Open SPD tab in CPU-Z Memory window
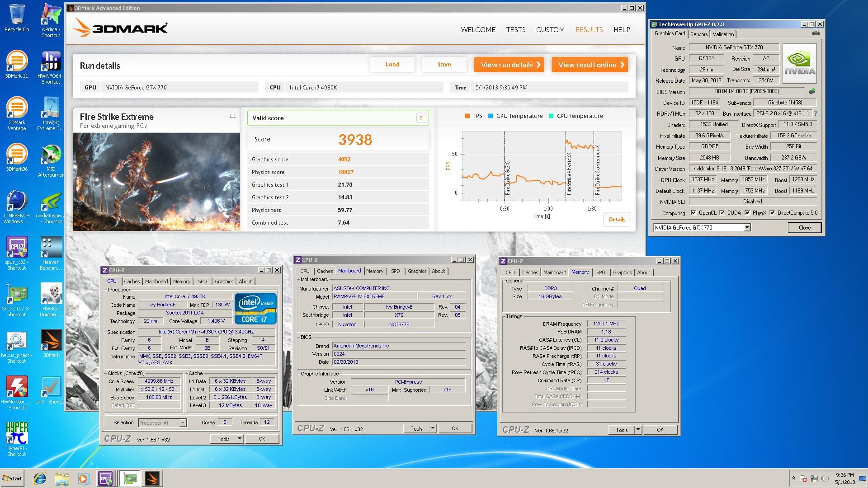This screenshot has width=868, height=488. point(600,272)
